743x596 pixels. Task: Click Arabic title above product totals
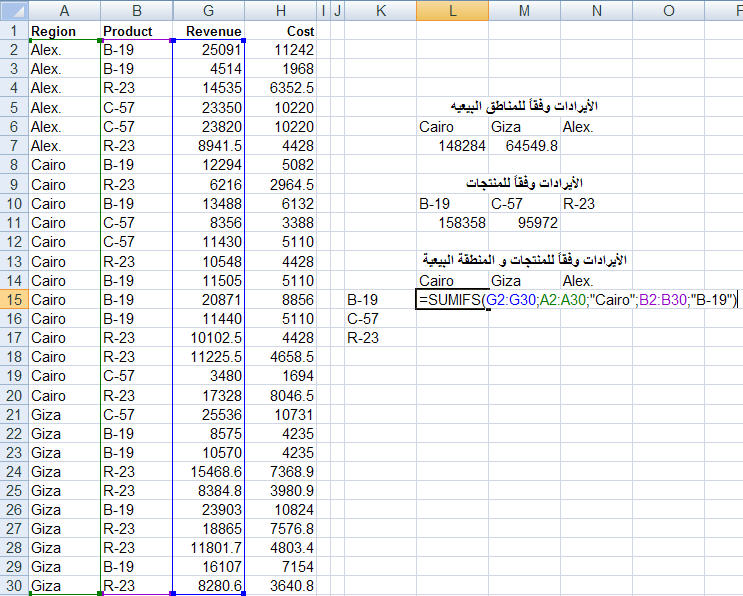coord(524,183)
